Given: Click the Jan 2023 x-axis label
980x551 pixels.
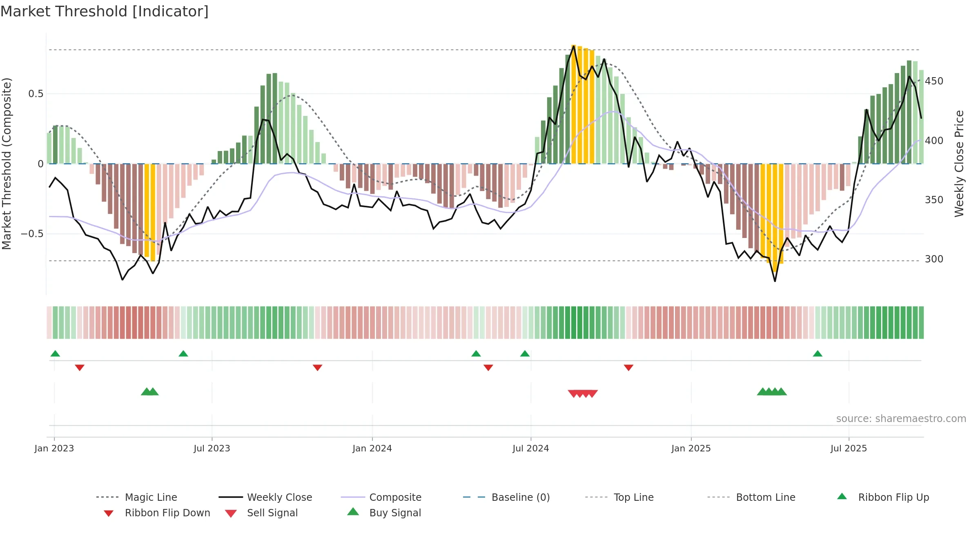Looking at the screenshot, I should [x=54, y=448].
